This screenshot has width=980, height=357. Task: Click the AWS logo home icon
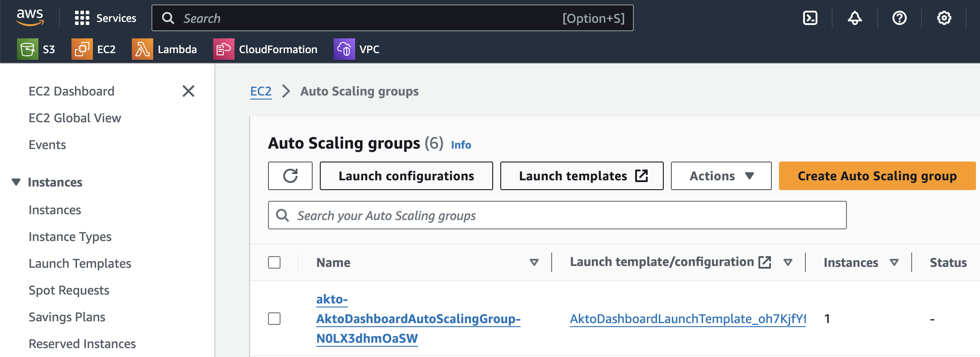(30, 18)
